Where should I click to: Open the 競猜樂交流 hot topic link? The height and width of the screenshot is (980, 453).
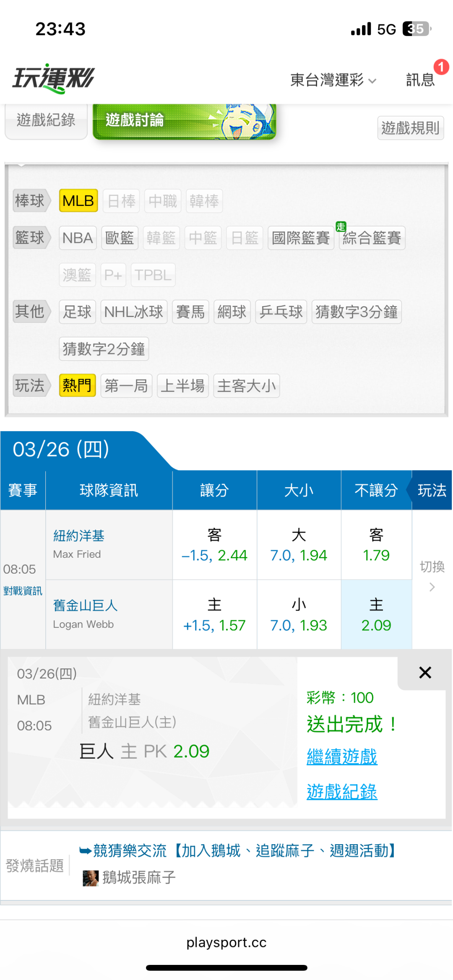[237, 851]
